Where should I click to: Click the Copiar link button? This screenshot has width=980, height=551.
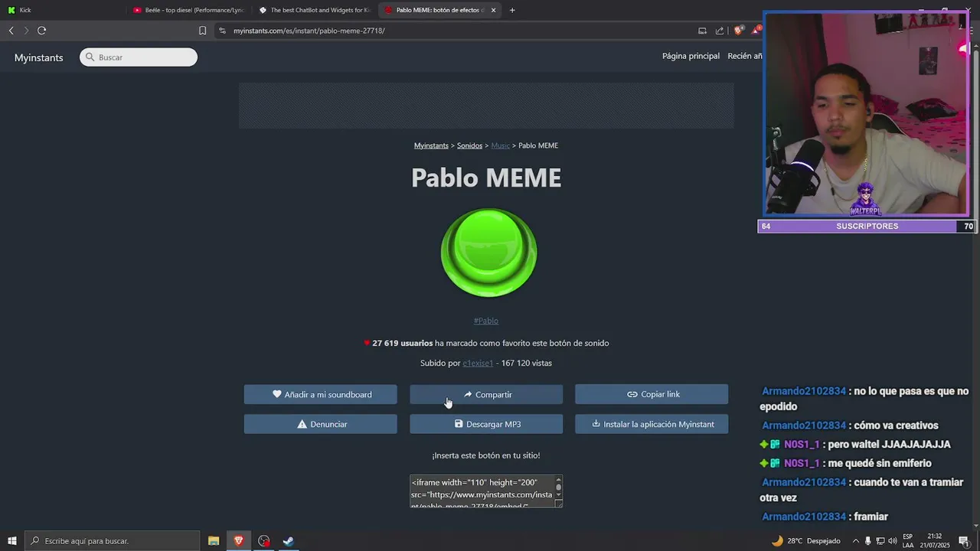(x=652, y=394)
